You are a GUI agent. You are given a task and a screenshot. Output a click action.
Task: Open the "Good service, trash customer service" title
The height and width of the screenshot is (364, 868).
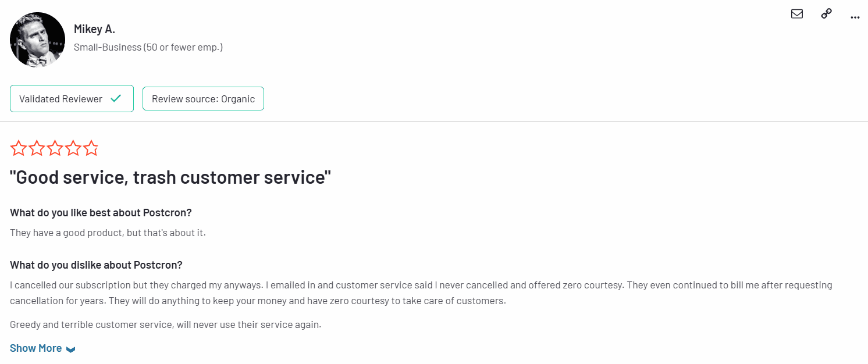tap(170, 177)
